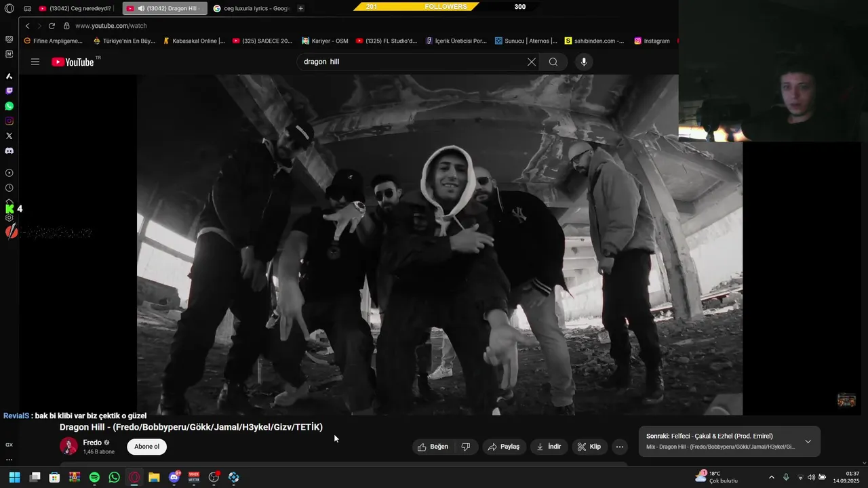Open Spotify from the taskbar

94,477
